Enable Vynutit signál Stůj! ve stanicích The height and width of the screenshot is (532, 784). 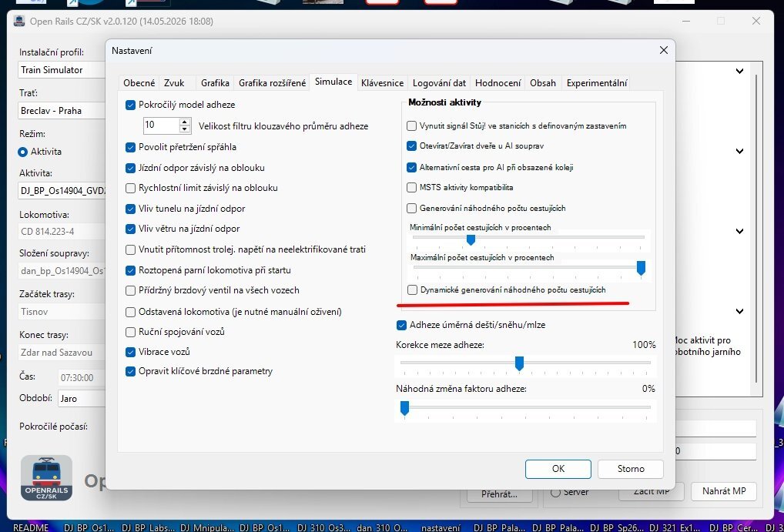(411, 126)
